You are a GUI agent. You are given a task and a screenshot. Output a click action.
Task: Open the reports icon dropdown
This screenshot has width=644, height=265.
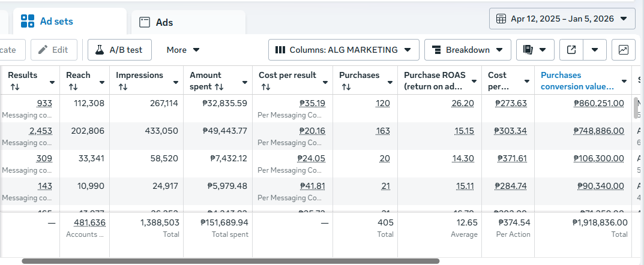(x=535, y=50)
